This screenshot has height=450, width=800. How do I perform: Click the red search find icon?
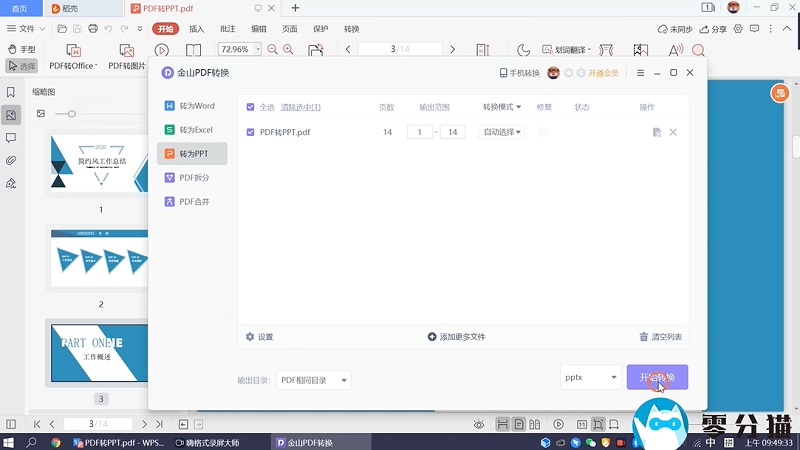click(x=698, y=50)
